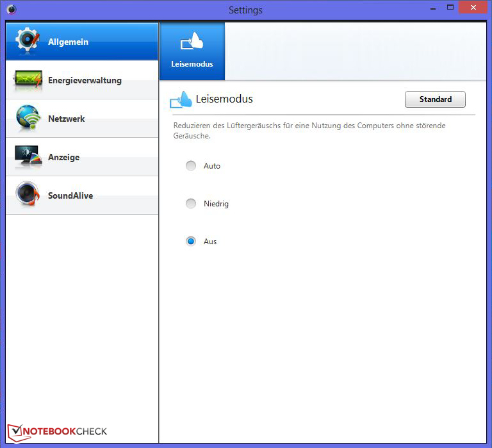Screen dimensions: 492x448
Task: Click the globe Netzwerk icon
Action: [28, 117]
